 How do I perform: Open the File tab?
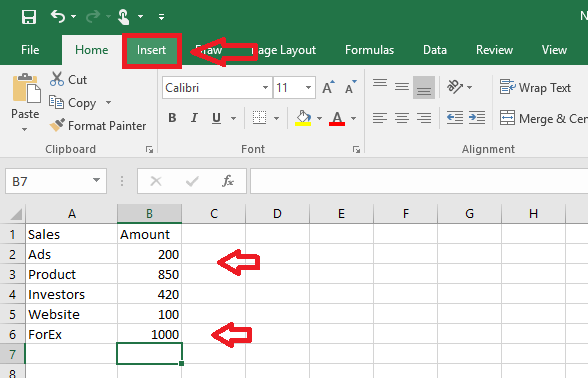point(30,50)
